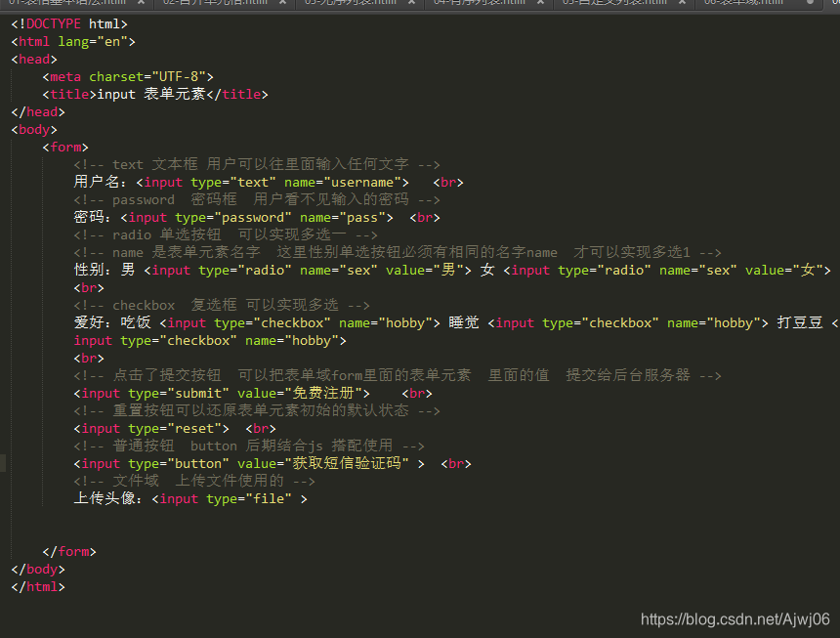Viewport: 840px width, 638px height.
Task: Click the comment "点击了提交按钮" line
Action: (x=398, y=375)
